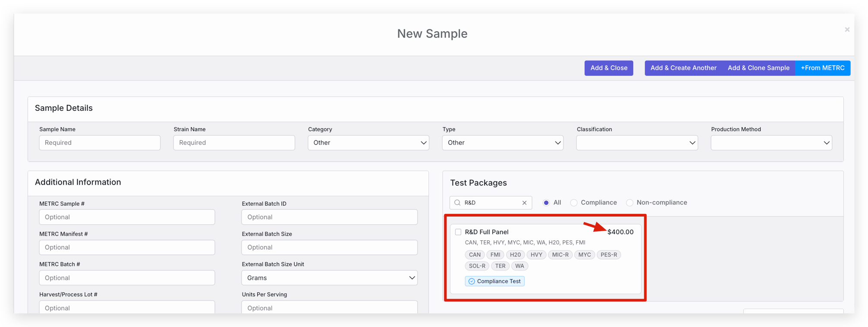This screenshot has width=868, height=327.
Task: Check the R&D Full Panel checkbox
Action: pos(458,232)
